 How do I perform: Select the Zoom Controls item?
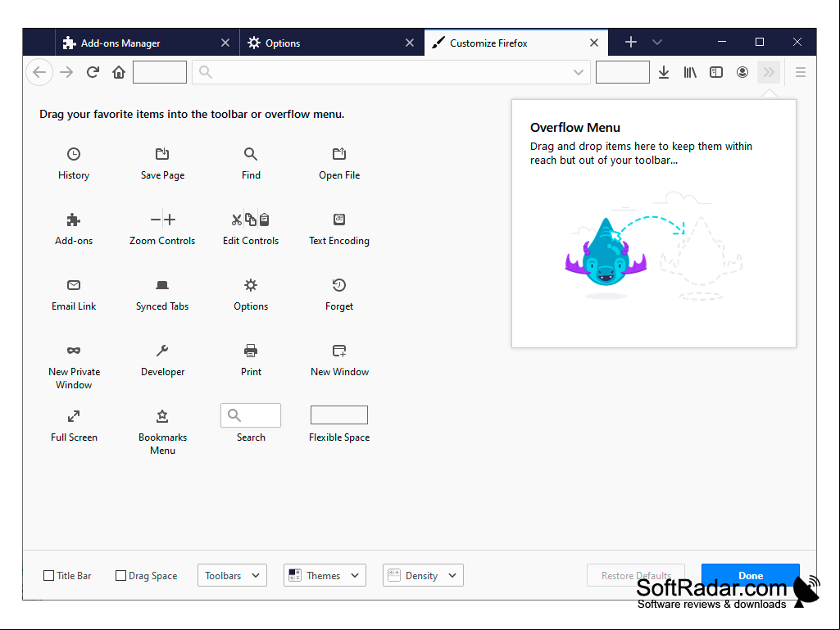[162, 229]
